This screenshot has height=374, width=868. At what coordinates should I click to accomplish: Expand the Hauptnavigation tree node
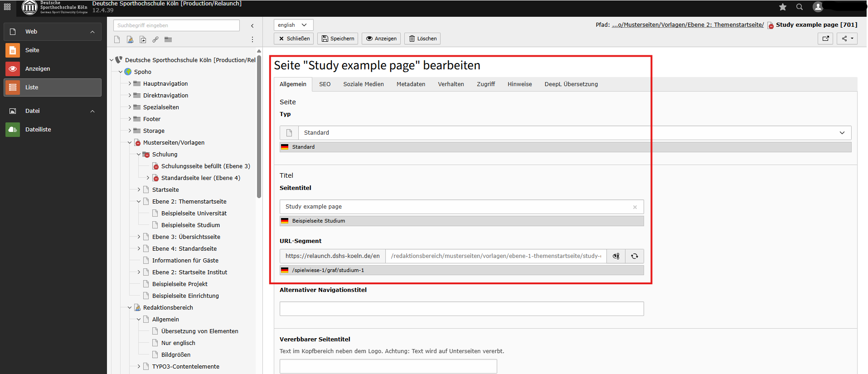(130, 83)
